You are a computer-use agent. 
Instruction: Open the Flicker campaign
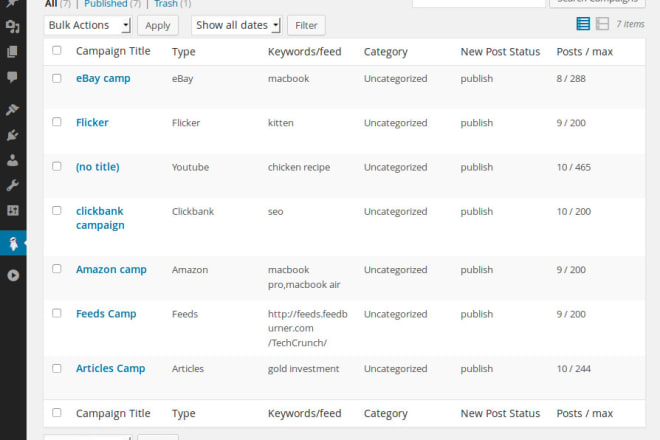tap(92, 123)
